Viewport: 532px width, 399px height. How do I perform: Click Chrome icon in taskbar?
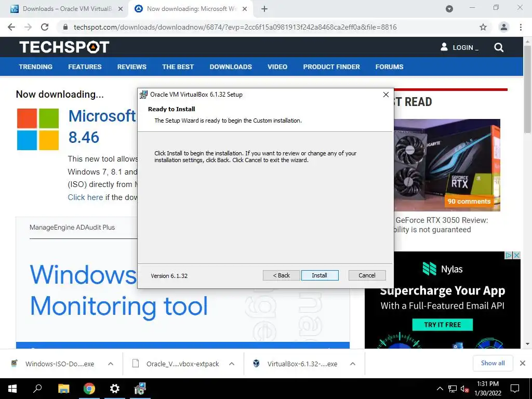[89, 389]
